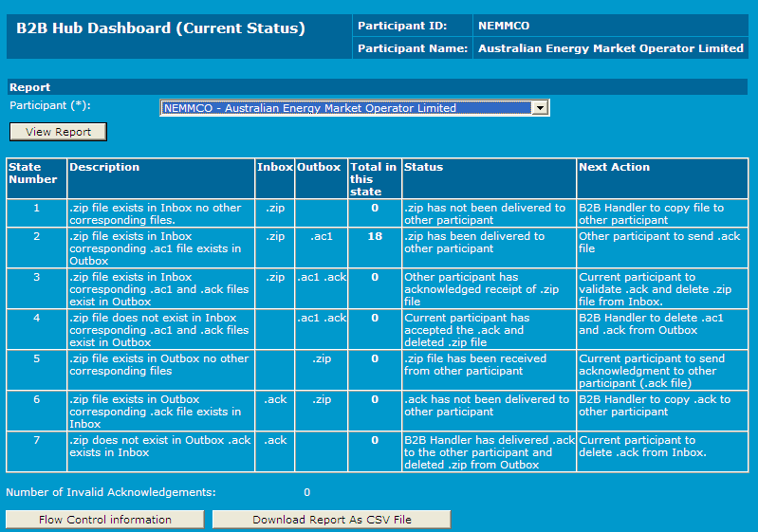Click 'B2B Handler to delete .ac1' action
Viewport: 758px width, 532px height.
point(651,323)
